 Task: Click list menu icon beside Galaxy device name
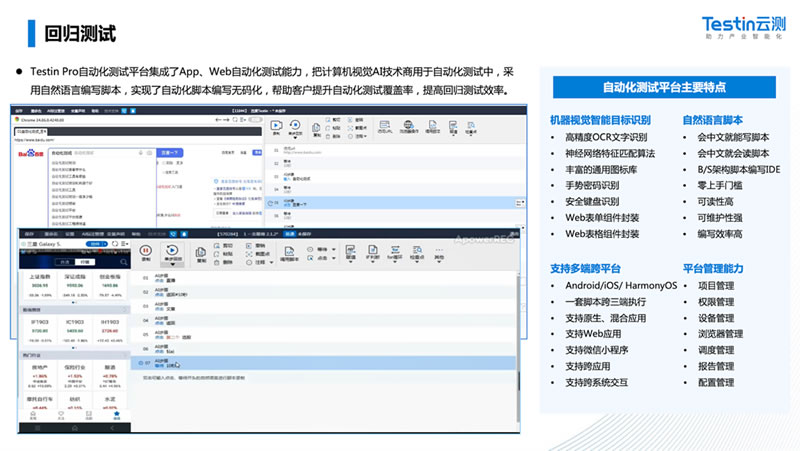tap(123, 244)
